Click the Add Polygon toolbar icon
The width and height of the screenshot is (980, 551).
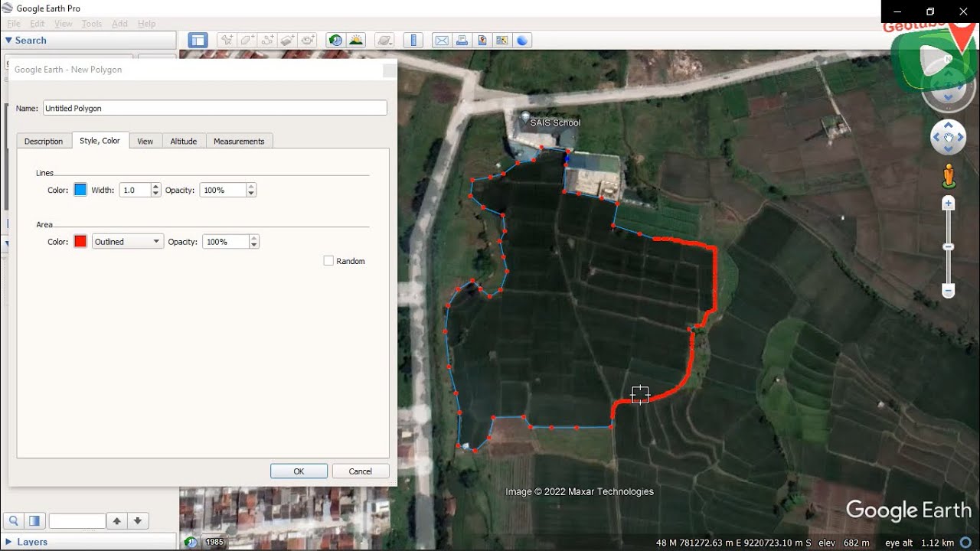(x=247, y=41)
